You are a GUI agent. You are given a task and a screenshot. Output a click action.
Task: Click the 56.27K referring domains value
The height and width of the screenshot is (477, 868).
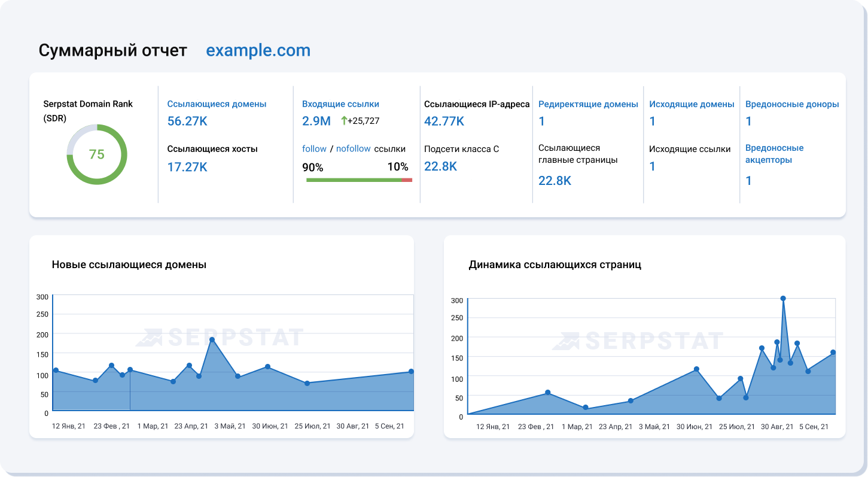click(x=187, y=121)
